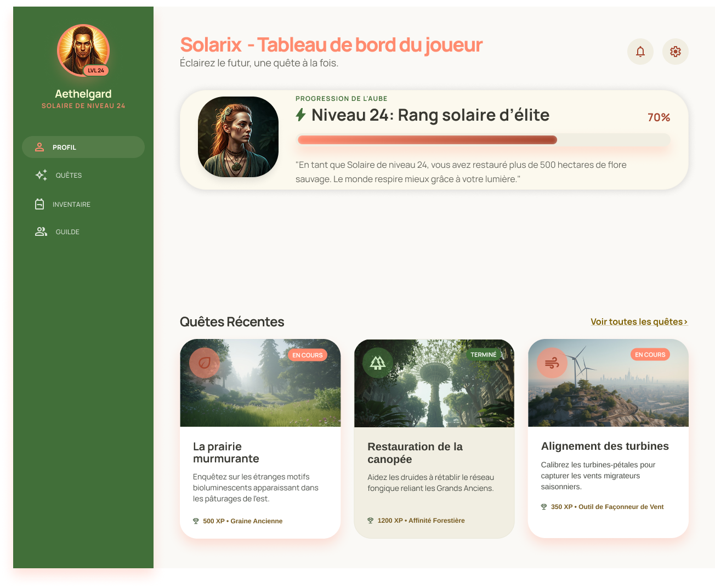Open Voir toutes les quêtes link
Viewport: 715px width, 588px height.
pyautogui.click(x=639, y=322)
